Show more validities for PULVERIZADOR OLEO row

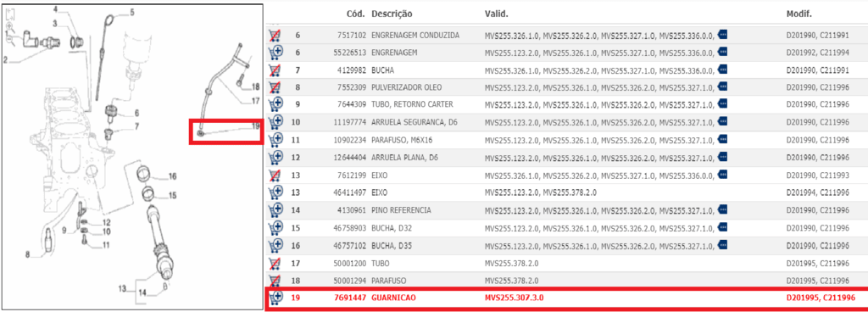[x=722, y=87]
